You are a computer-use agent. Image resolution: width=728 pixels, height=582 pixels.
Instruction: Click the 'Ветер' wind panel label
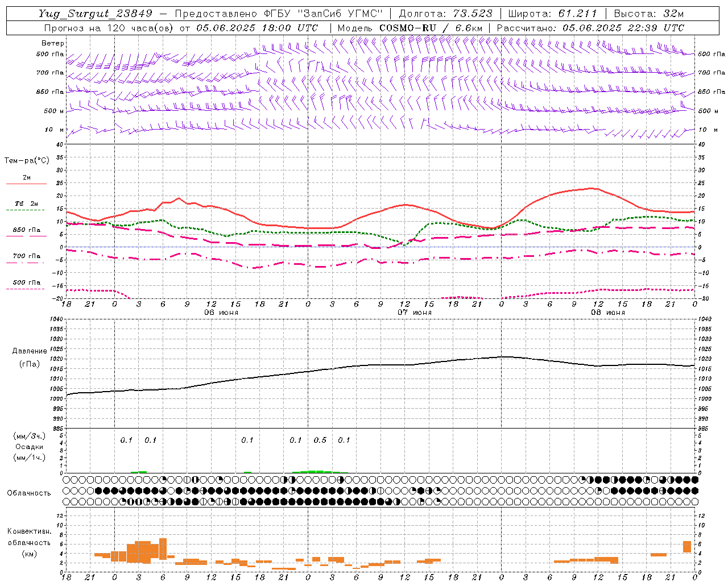(x=53, y=43)
